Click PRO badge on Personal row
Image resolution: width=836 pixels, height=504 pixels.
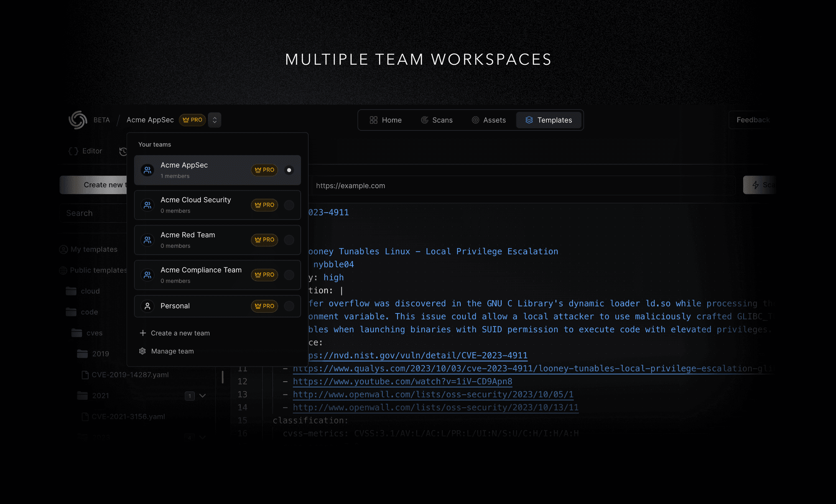(265, 306)
